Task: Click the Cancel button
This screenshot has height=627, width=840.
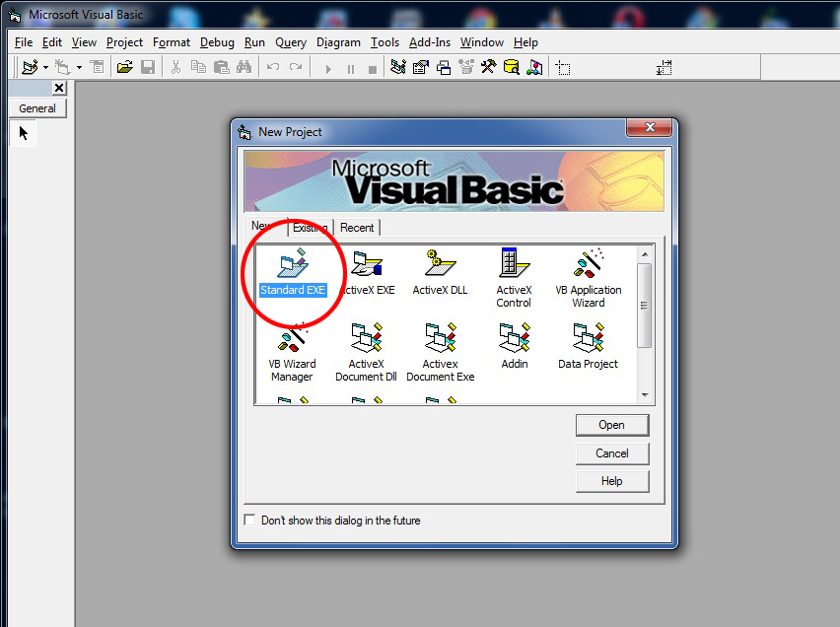Action: coord(612,453)
